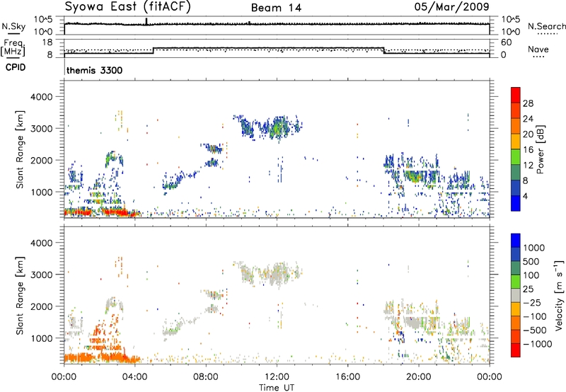
Task: Pick the light green segment of Power color bar
Action: (x=516, y=157)
